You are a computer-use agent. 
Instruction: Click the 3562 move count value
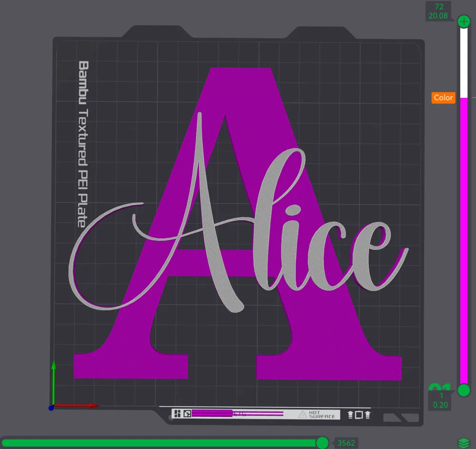[346, 443]
